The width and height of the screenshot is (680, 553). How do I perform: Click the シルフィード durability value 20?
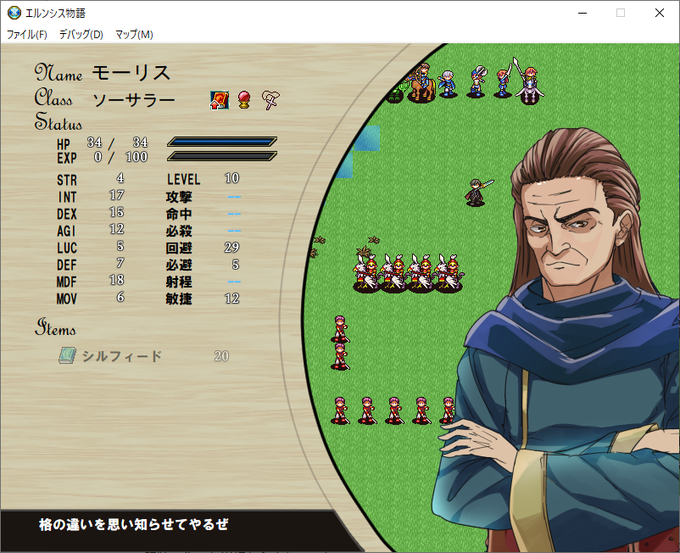(221, 356)
